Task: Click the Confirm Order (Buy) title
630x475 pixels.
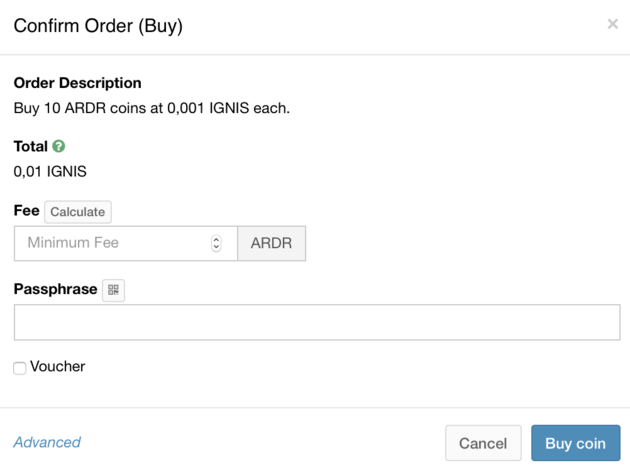Action: (98, 26)
